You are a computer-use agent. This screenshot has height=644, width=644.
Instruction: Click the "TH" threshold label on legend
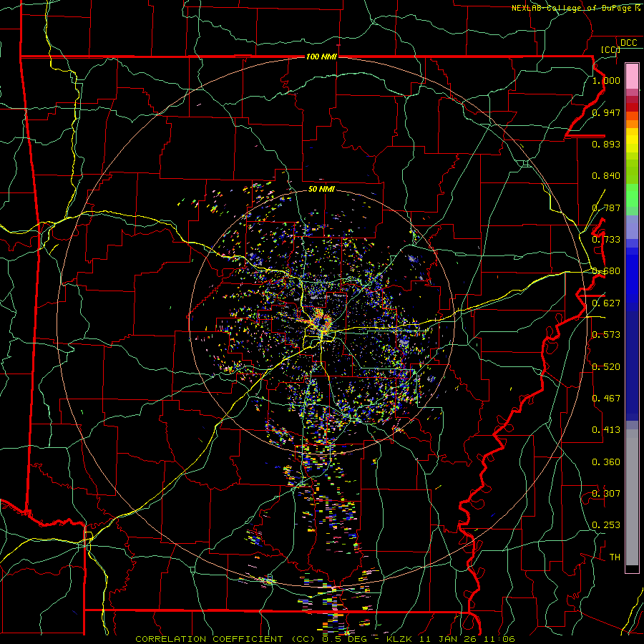point(615,557)
